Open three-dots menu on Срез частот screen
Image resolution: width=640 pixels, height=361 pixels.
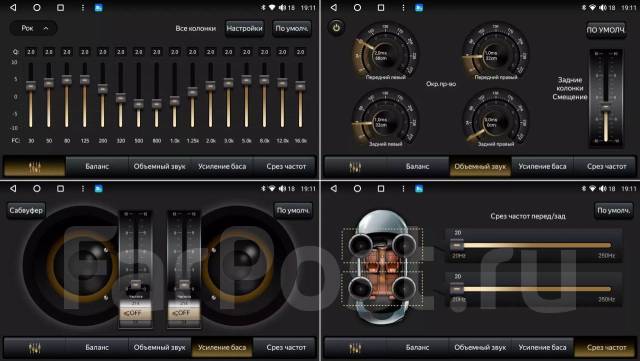(x=403, y=188)
